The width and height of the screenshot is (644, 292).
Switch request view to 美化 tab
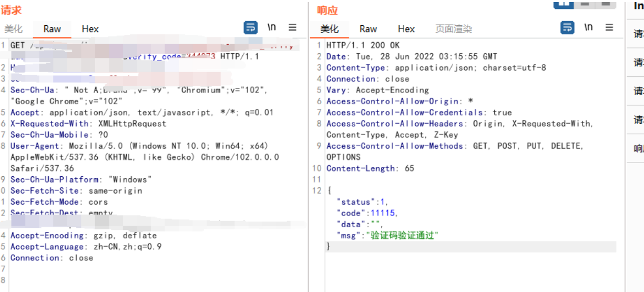tap(14, 29)
